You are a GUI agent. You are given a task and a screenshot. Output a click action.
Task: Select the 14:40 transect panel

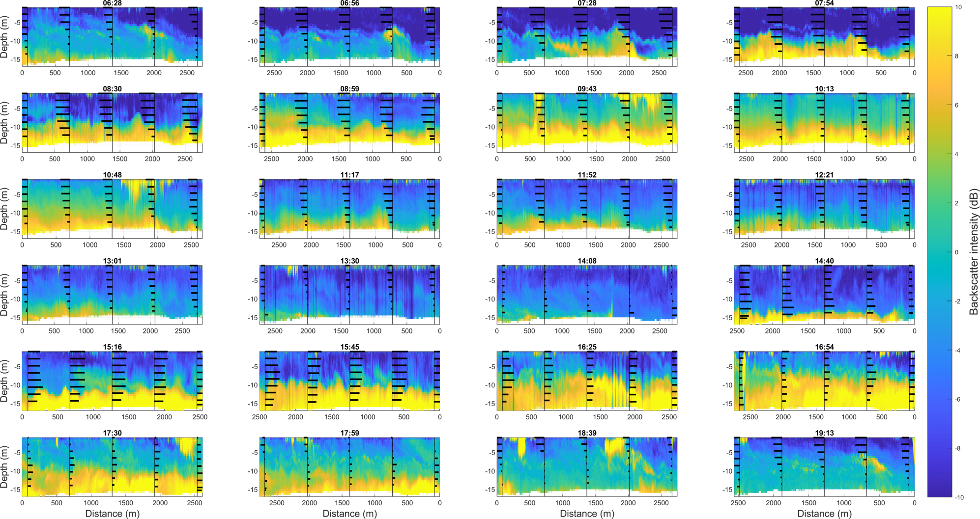pyautogui.click(x=824, y=293)
